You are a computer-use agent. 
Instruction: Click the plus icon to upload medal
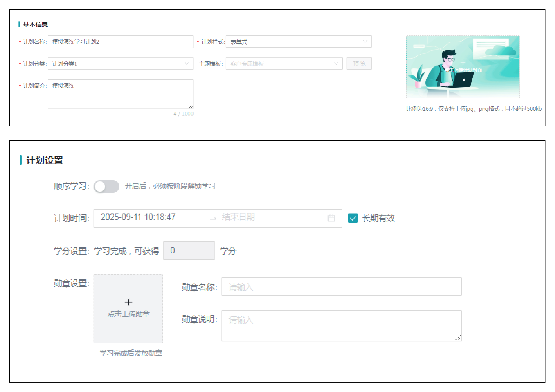tap(128, 302)
